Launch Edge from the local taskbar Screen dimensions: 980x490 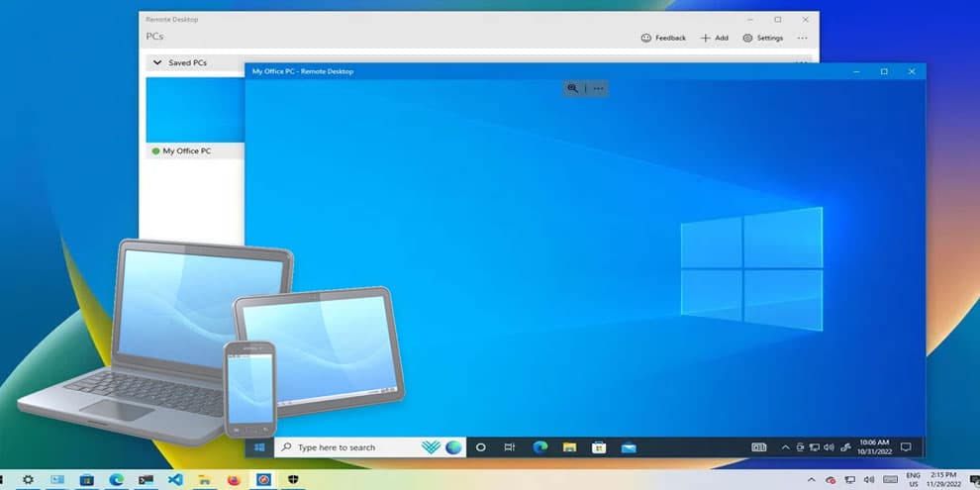pos(116,480)
